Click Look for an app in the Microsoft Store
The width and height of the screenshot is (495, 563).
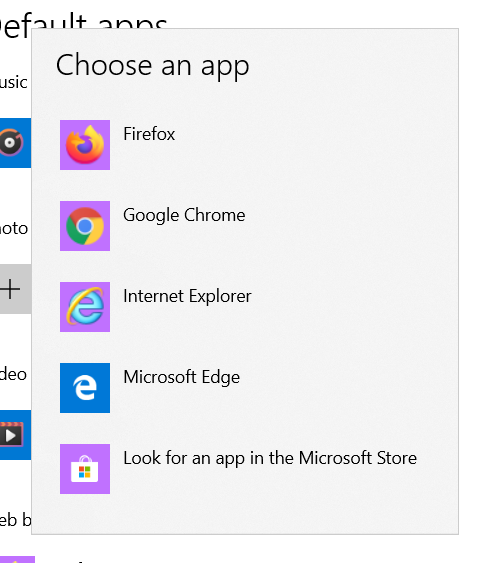coord(270,459)
